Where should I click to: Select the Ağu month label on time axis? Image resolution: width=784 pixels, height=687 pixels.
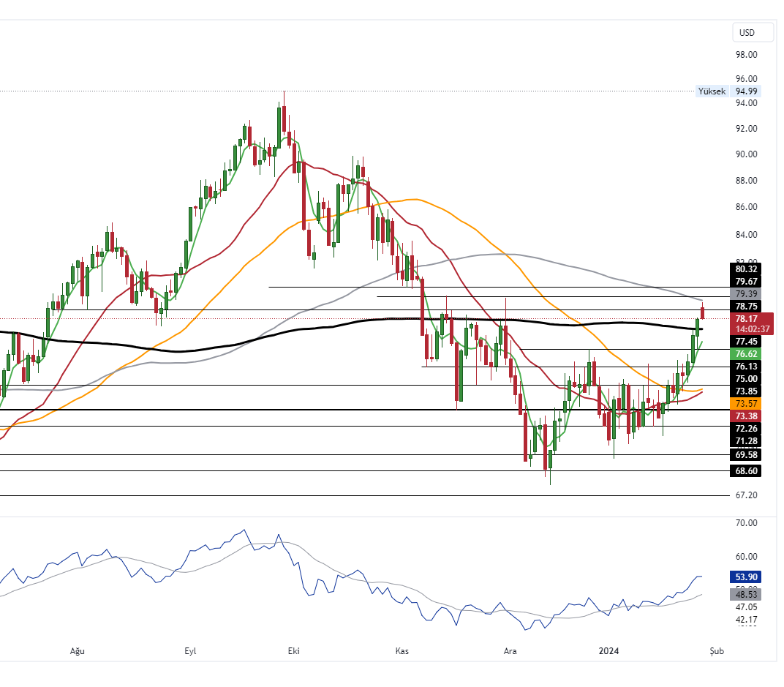77,651
